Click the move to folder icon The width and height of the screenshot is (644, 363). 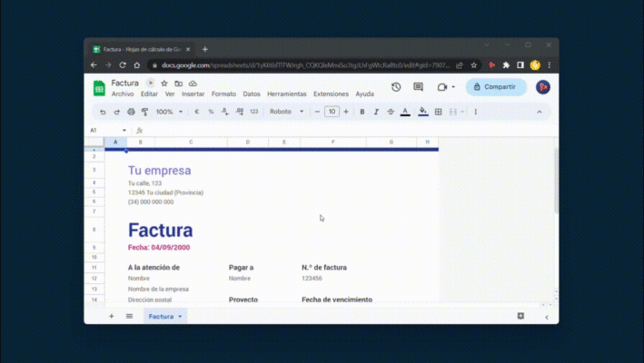coord(178,83)
